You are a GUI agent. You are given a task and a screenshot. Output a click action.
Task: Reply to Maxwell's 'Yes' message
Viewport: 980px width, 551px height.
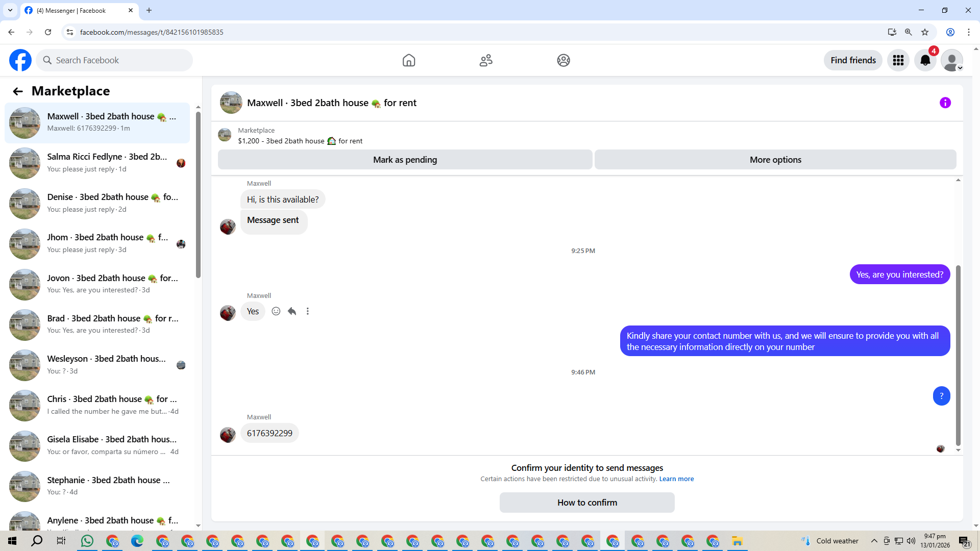tap(292, 311)
